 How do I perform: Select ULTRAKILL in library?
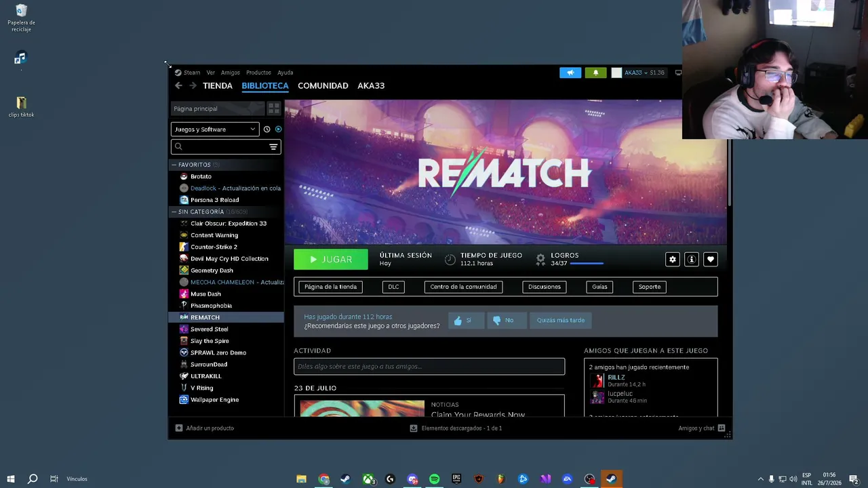tap(206, 376)
